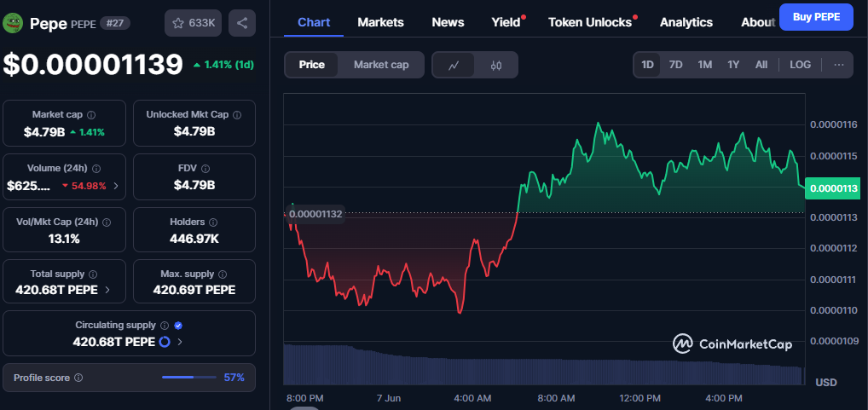Click the Profile score progress bar

point(188,378)
